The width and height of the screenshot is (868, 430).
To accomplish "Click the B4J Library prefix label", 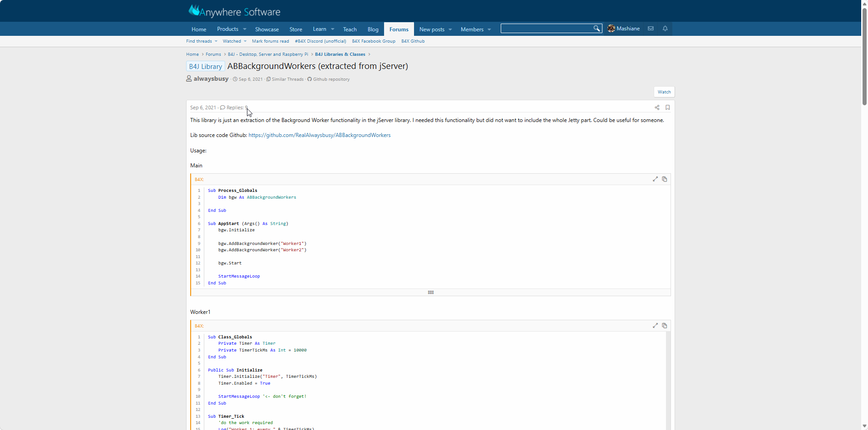I will (x=206, y=66).
